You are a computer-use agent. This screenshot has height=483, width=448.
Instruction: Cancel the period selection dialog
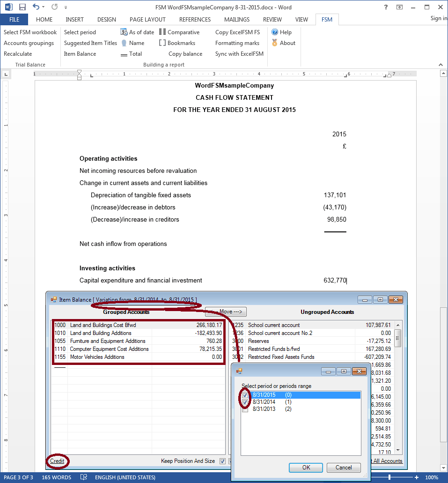click(343, 467)
